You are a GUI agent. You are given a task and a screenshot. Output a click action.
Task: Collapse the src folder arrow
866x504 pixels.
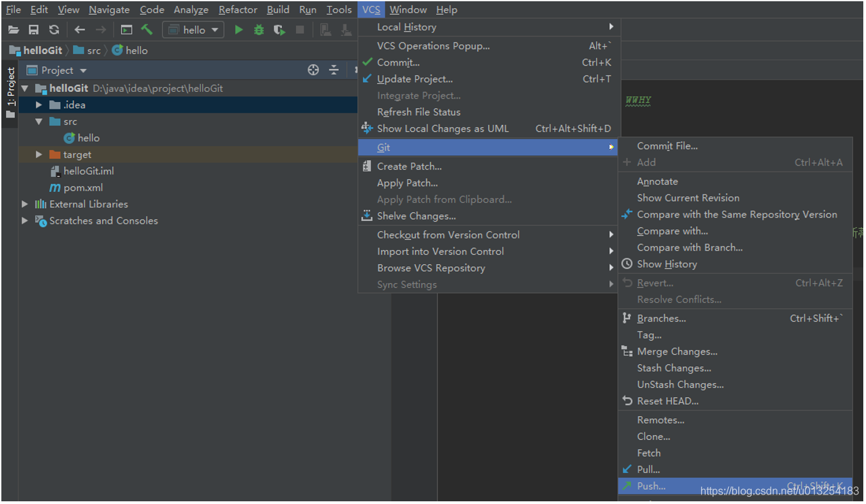39,122
